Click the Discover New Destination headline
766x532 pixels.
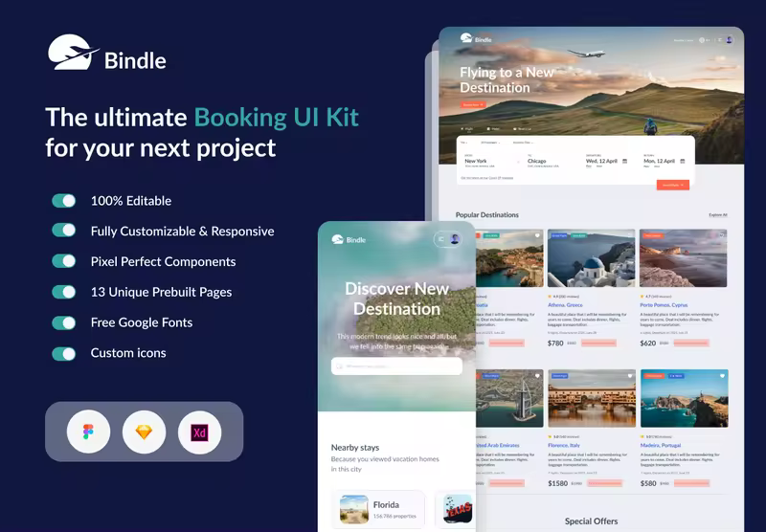396,299
